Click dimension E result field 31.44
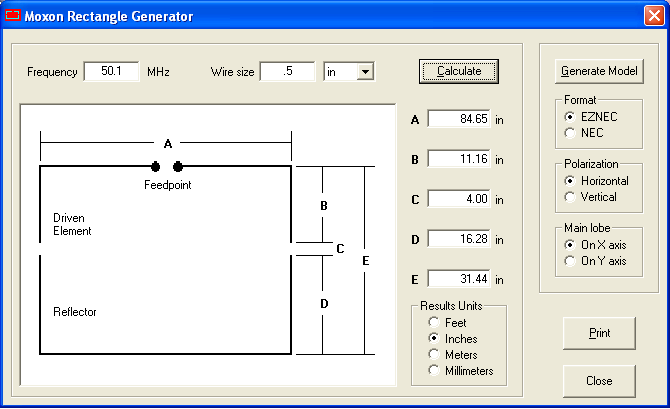 pos(459,279)
